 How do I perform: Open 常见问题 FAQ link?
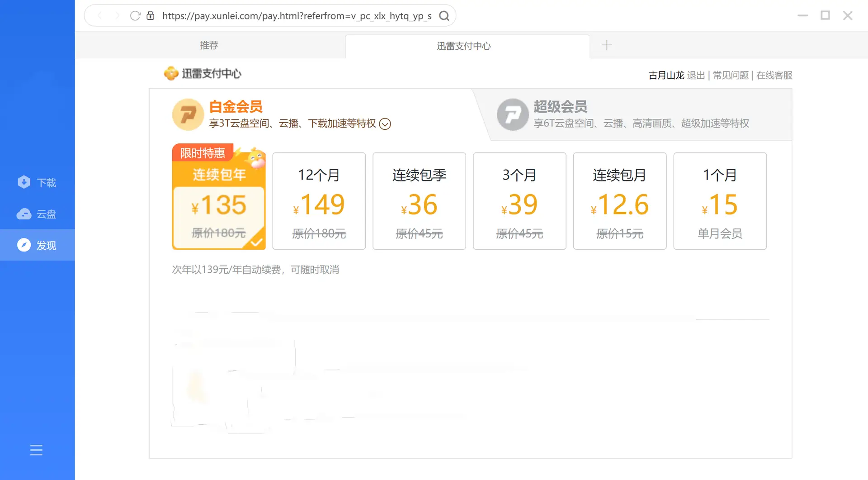click(x=731, y=75)
